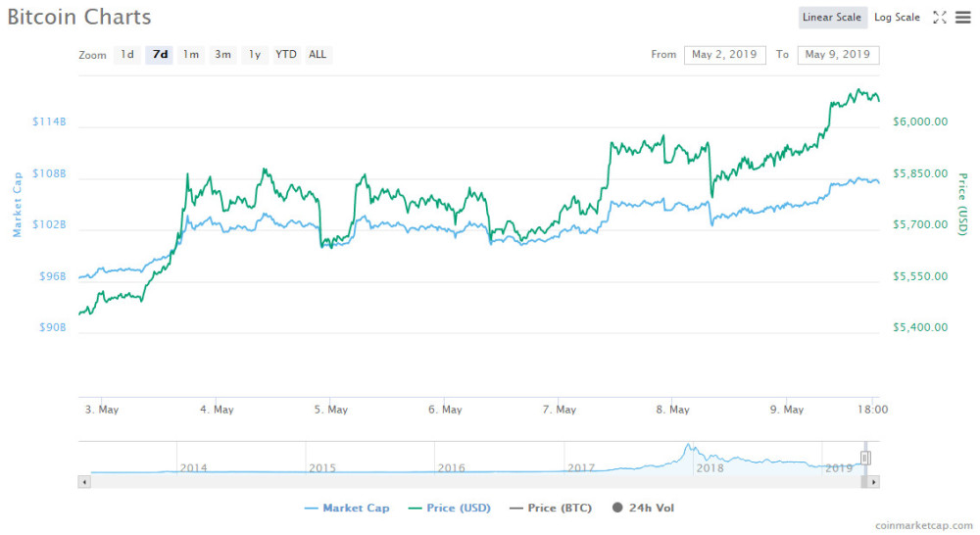This screenshot has width=980, height=535.
Task: Select 1d zoom range
Action: [127, 54]
